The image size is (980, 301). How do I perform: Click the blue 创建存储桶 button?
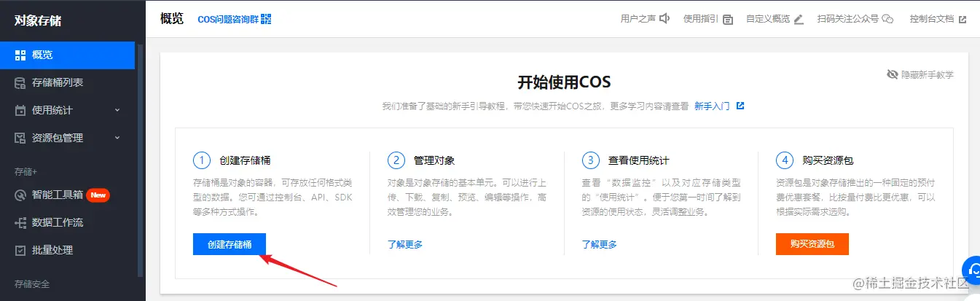230,244
